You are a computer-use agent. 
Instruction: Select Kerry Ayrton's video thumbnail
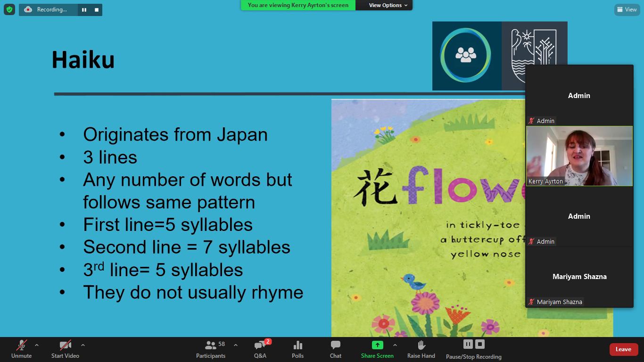pyautogui.click(x=579, y=156)
